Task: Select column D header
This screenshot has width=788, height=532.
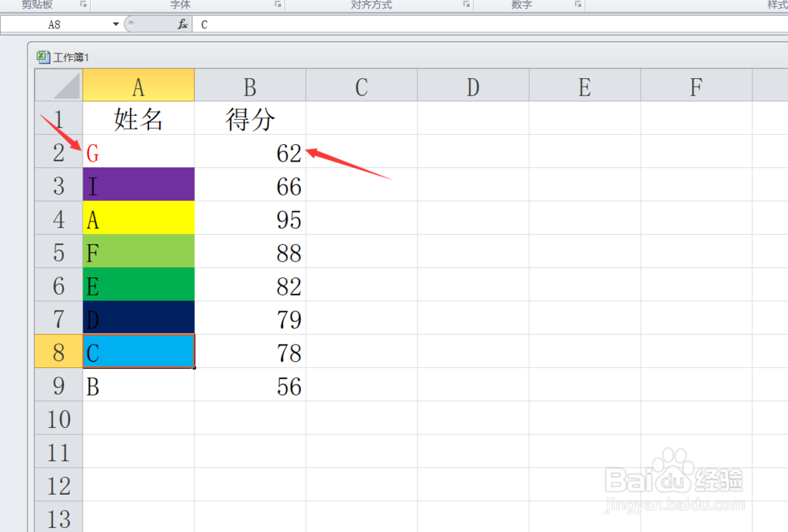Action: pyautogui.click(x=474, y=85)
